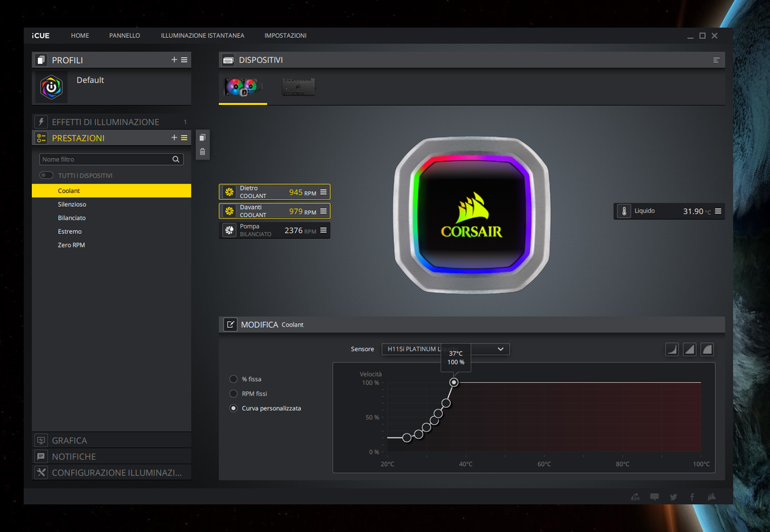Select the Silenzioso preset
This screenshot has width=770, height=532.
pyautogui.click(x=111, y=204)
